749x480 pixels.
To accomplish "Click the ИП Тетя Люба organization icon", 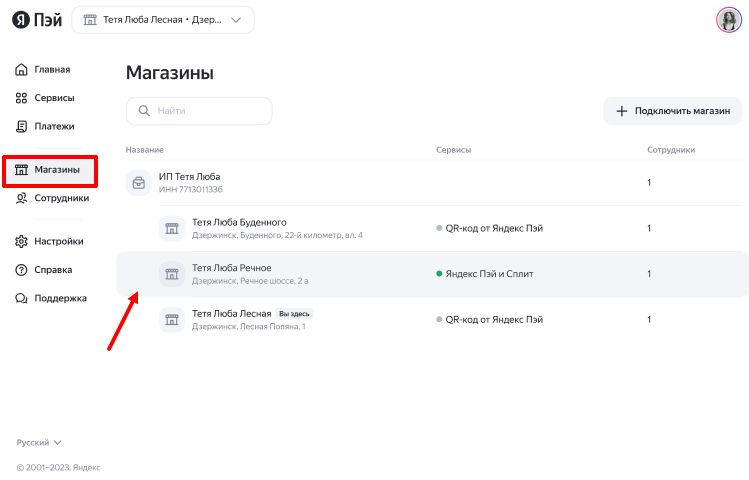I will (x=138, y=183).
